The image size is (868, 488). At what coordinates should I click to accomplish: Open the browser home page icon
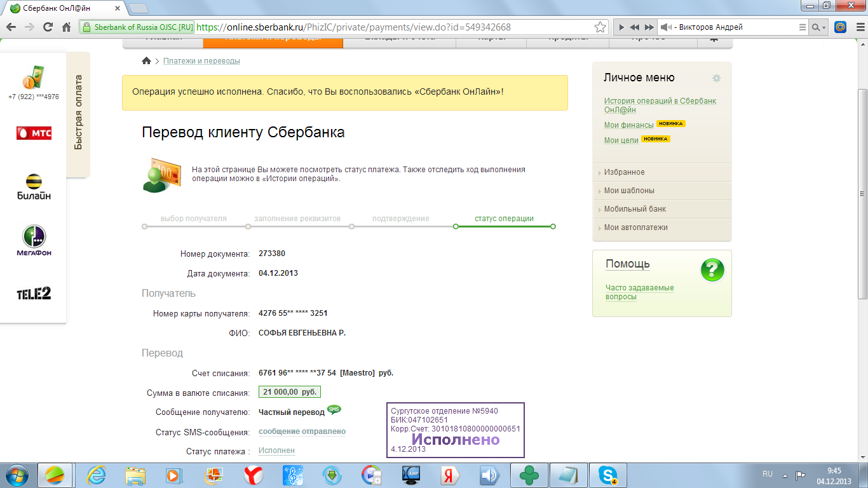66,27
